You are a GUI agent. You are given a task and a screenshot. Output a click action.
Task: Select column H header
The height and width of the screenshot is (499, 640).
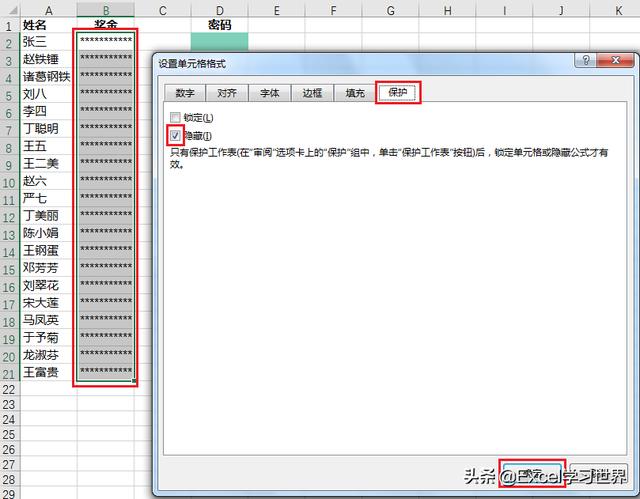click(447, 10)
